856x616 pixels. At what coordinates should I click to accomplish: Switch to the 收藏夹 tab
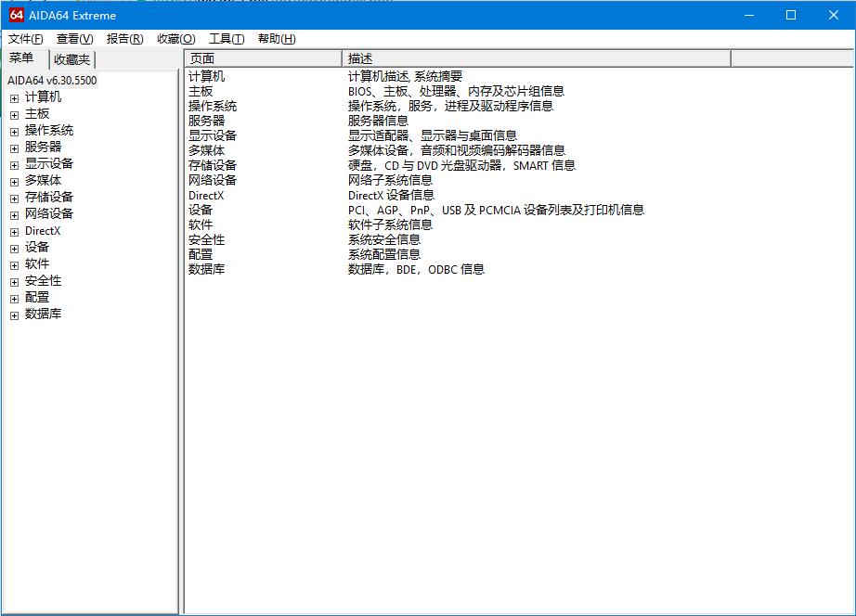[72, 59]
